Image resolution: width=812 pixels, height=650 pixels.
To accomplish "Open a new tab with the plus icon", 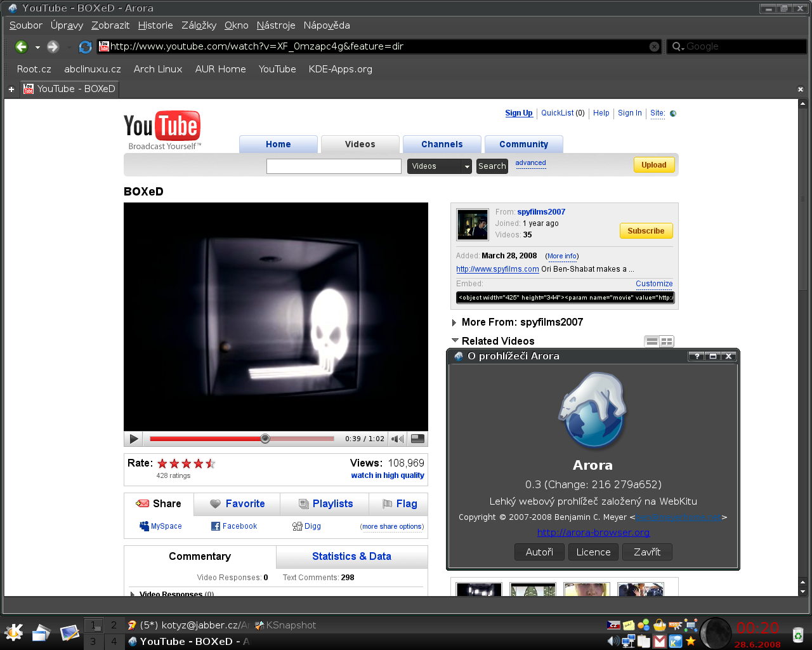I will (x=11, y=90).
